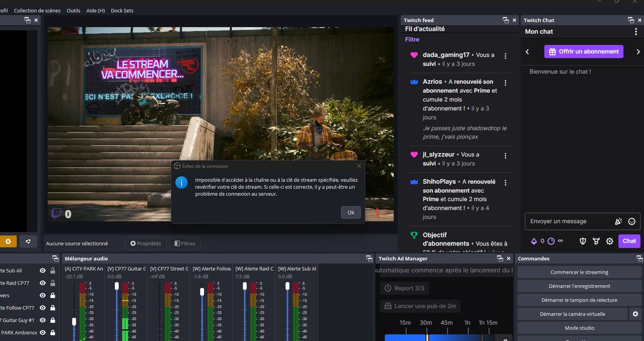Click Démarrer l'enregistrement button

pyautogui.click(x=580, y=286)
